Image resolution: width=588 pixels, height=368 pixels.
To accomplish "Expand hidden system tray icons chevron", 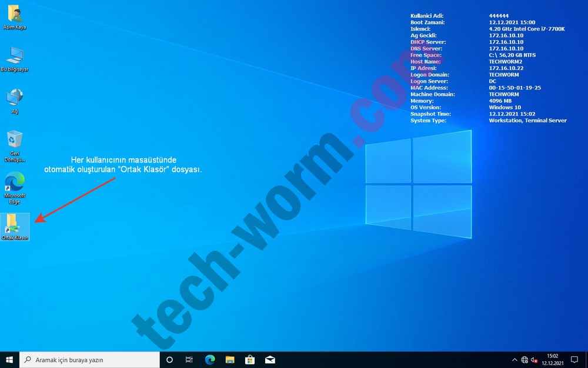I will (515, 360).
